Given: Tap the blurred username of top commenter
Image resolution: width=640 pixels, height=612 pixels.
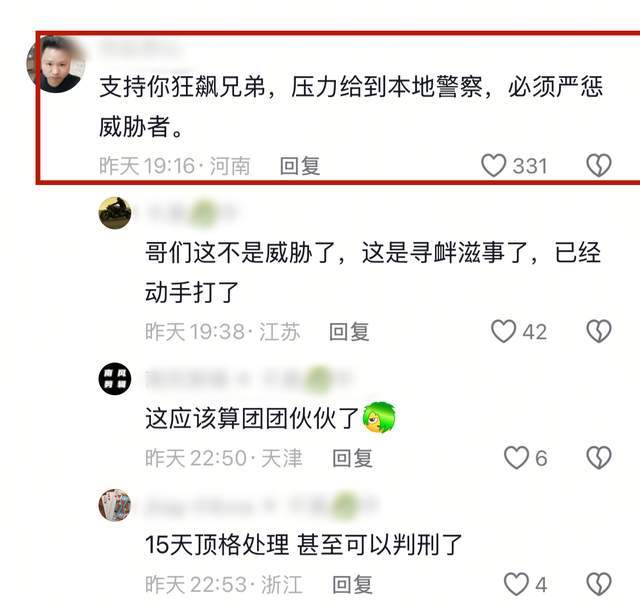Looking at the screenshot, I should [x=141, y=48].
